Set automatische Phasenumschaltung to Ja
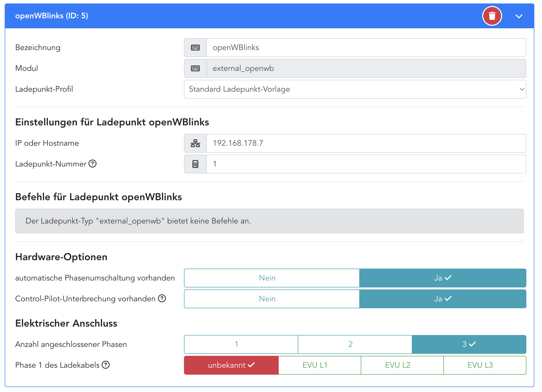 pos(443,278)
